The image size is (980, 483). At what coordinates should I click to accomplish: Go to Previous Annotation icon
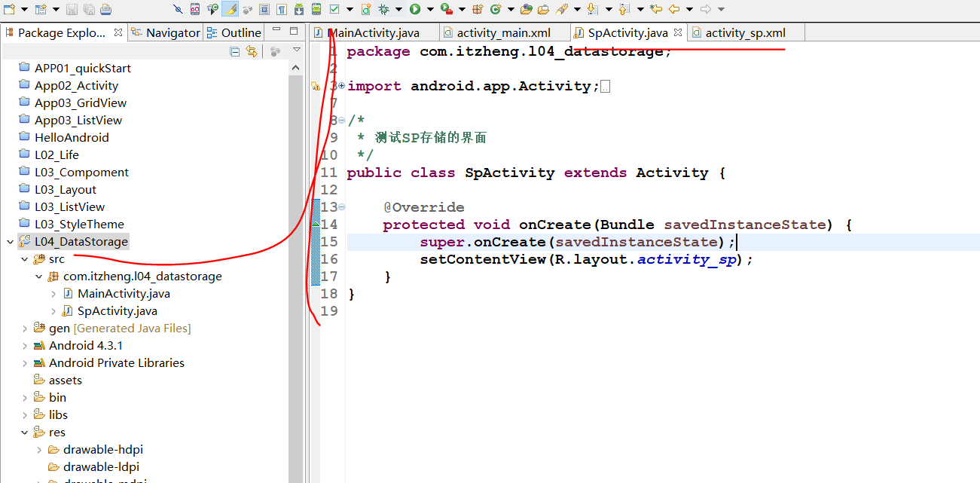pos(624,9)
